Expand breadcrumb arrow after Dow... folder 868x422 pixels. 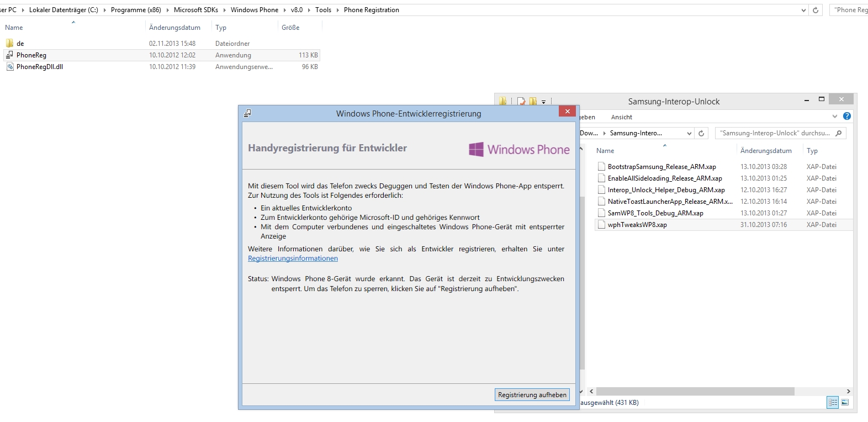point(604,133)
